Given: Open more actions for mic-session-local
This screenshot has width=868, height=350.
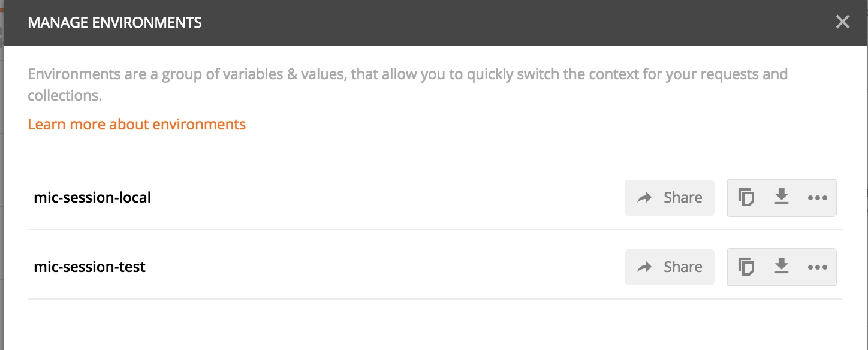Looking at the screenshot, I should click(x=818, y=198).
